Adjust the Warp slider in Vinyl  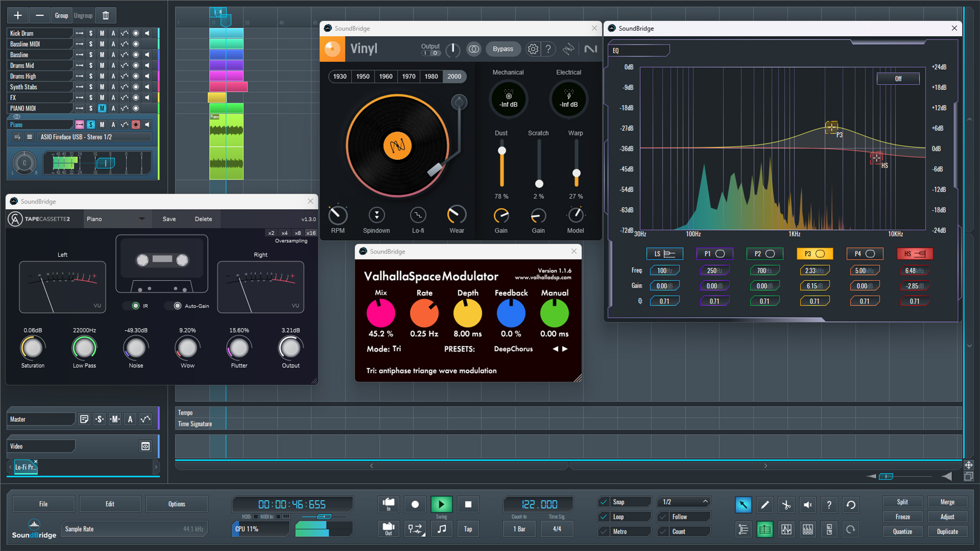576,173
